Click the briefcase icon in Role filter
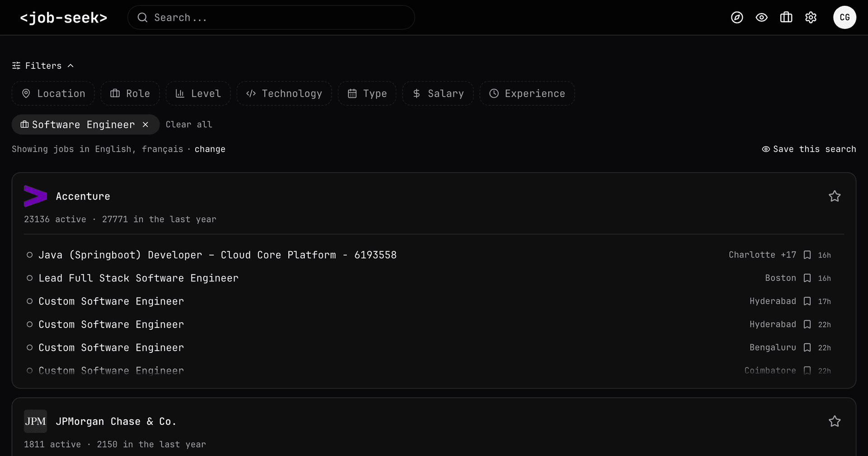Image resolution: width=868 pixels, height=456 pixels. click(x=115, y=93)
